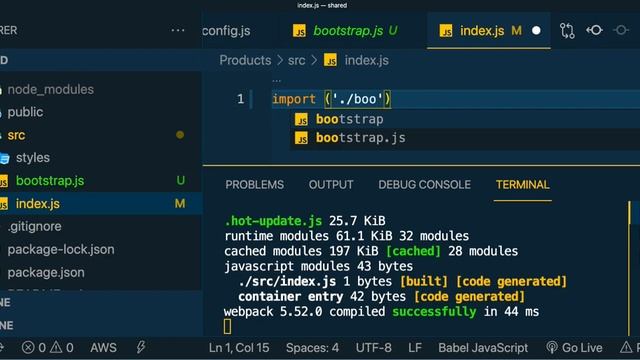Switch to the bootstrap.js editor tab
Screen dimensions: 640x360
tap(348, 31)
